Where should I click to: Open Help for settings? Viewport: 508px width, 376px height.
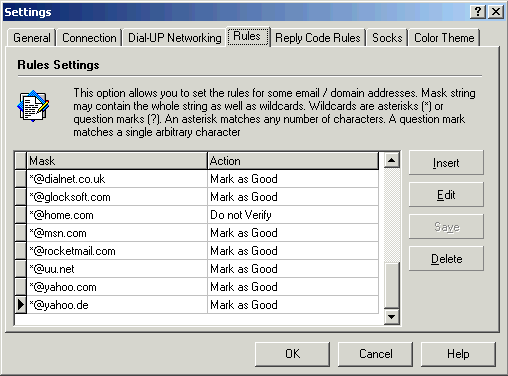coord(458,354)
